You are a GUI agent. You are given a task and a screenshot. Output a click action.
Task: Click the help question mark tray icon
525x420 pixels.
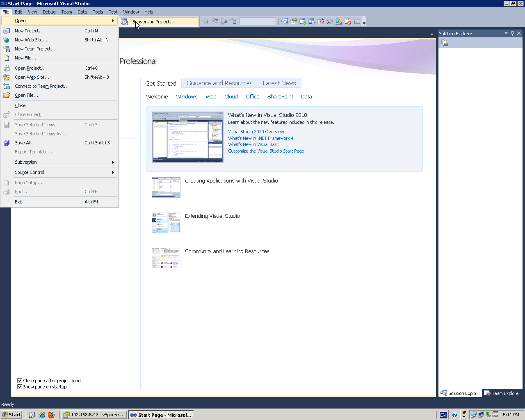[454, 415]
